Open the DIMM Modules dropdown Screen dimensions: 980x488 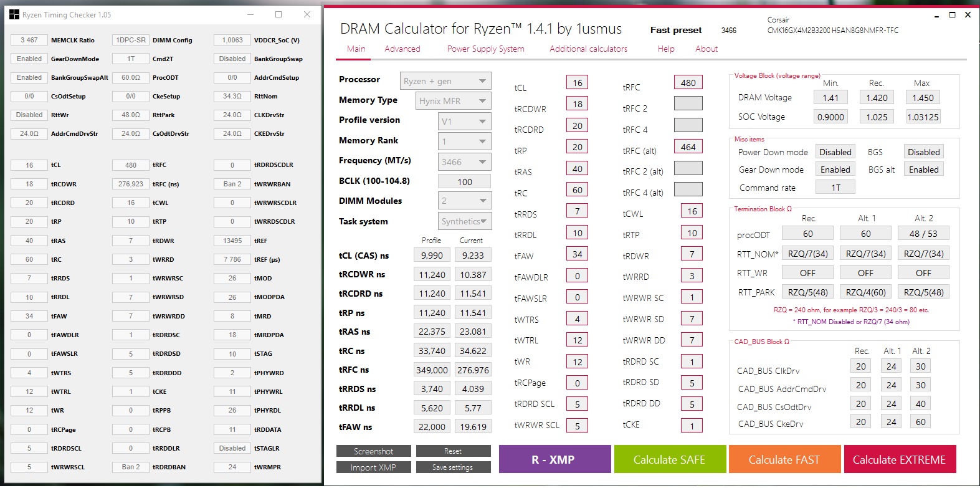(x=465, y=201)
